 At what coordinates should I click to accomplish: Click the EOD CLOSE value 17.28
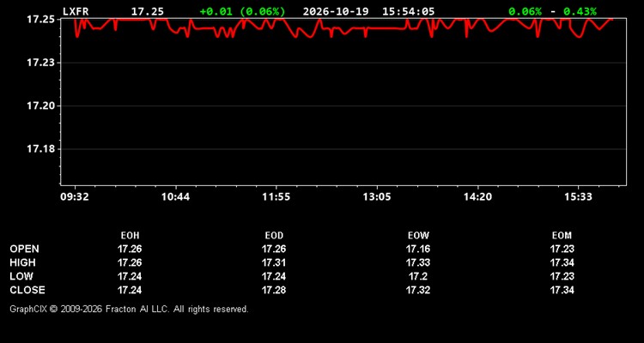274,290
